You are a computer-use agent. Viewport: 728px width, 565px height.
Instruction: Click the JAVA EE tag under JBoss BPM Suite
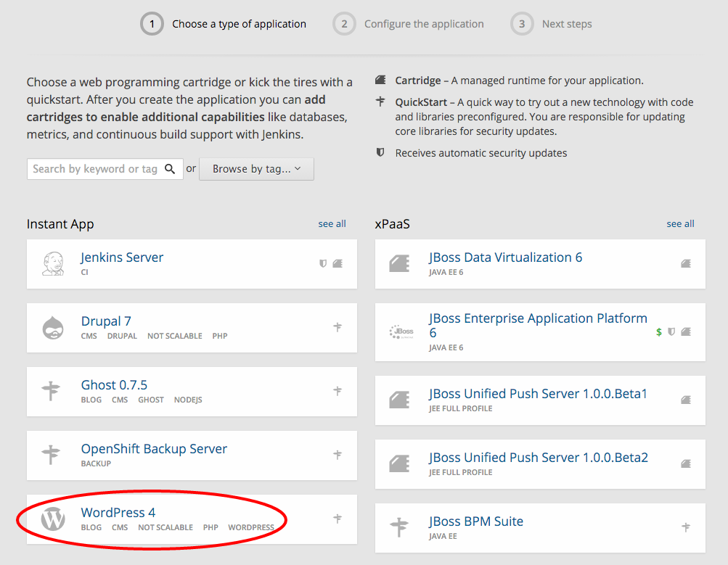click(443, 536)
